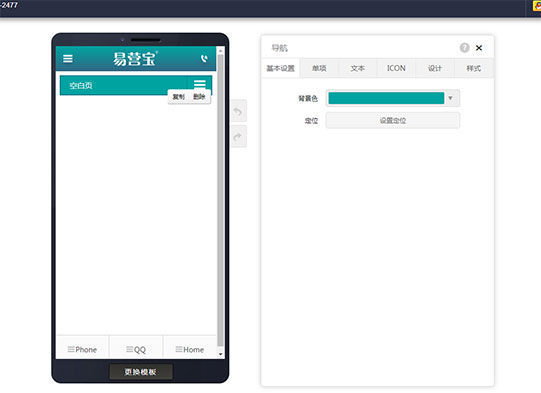Tap the Home item in the bottom bar

click(190, 350)
